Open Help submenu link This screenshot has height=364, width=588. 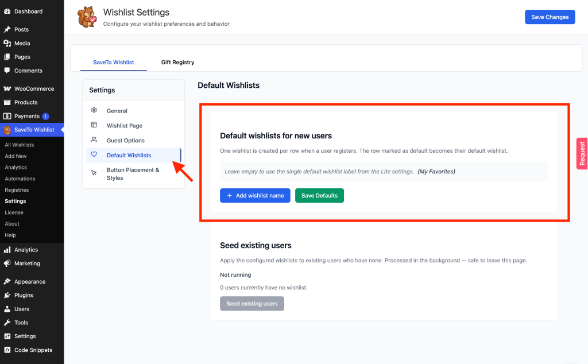(x=10, y=235)
